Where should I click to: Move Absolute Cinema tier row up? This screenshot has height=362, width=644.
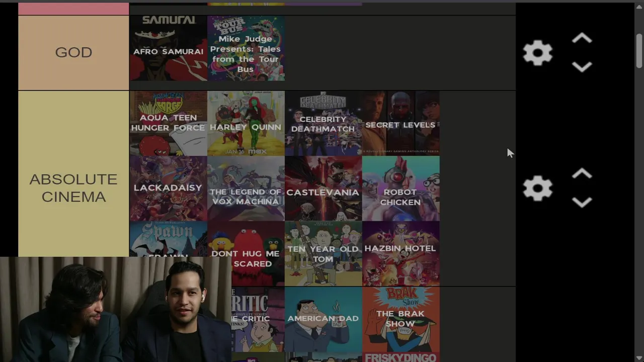pyautogui.click(x=582, y=174)
